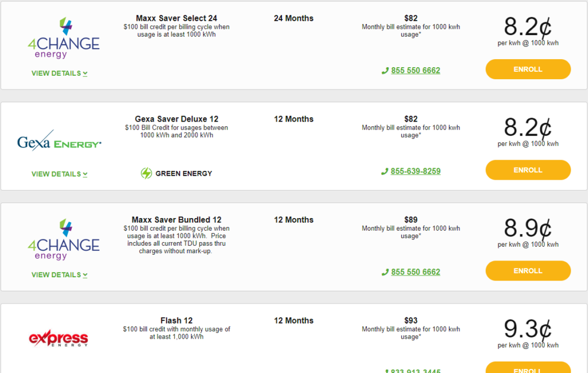Click the phone icon in the Maxx Saver Select 24 row
Viewport: 588px width, 373px height.
tap(385, 71)
